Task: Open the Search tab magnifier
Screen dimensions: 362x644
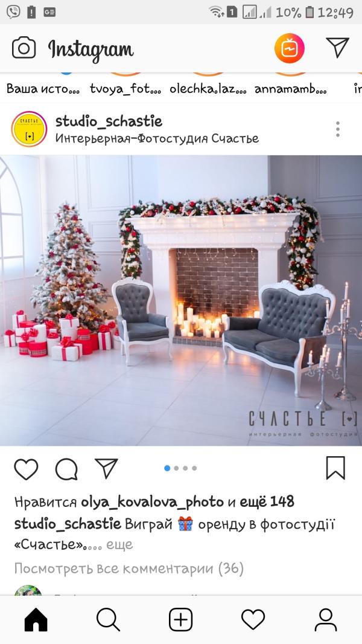Action: pos(108,620)
